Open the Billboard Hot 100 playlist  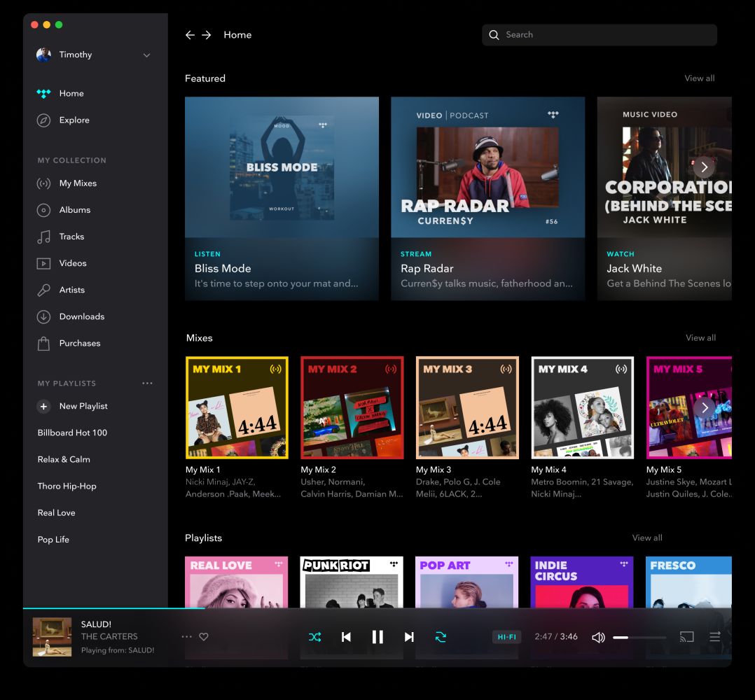(72, 433)
